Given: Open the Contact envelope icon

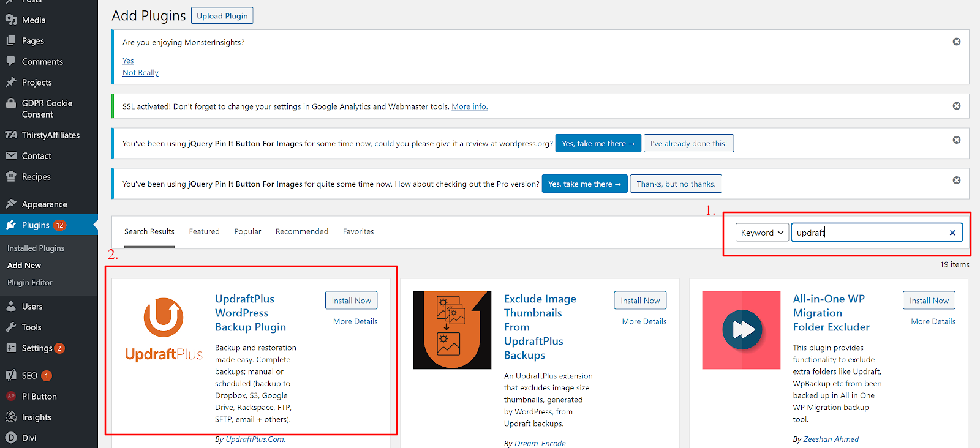Looking at the screenshot, I should [x=11, y=156].
